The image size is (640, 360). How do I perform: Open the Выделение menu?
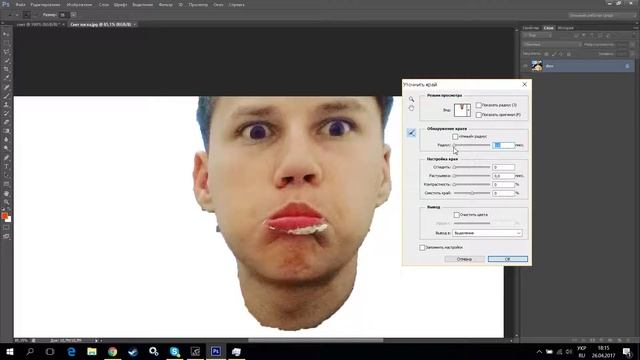click(x=142, y=5)
